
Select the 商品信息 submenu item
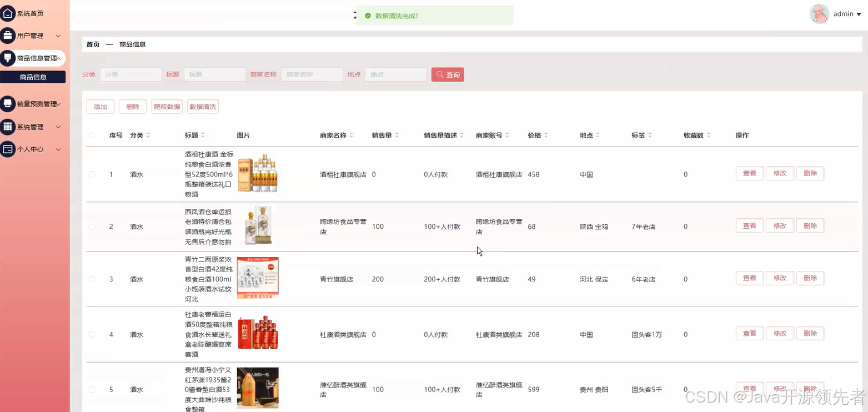(33, 77)
